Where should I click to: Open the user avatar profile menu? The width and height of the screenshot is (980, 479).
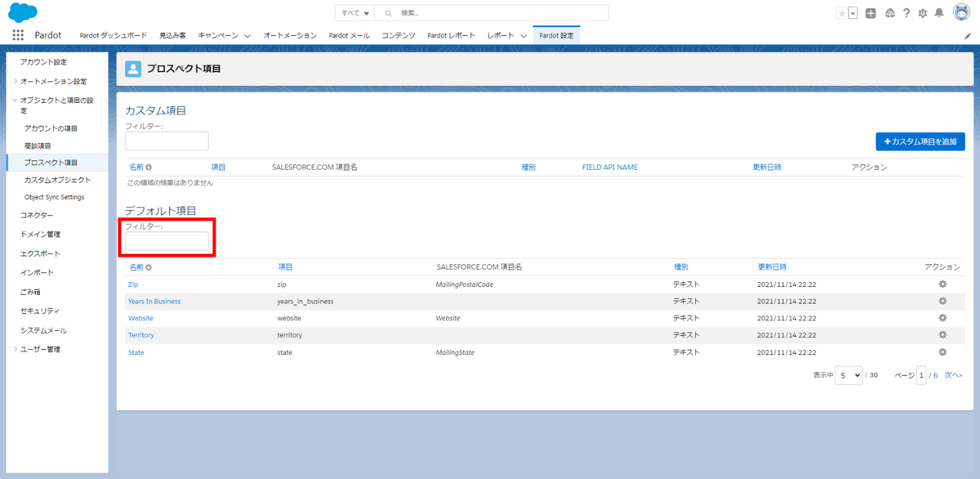[x=960, y=12]
